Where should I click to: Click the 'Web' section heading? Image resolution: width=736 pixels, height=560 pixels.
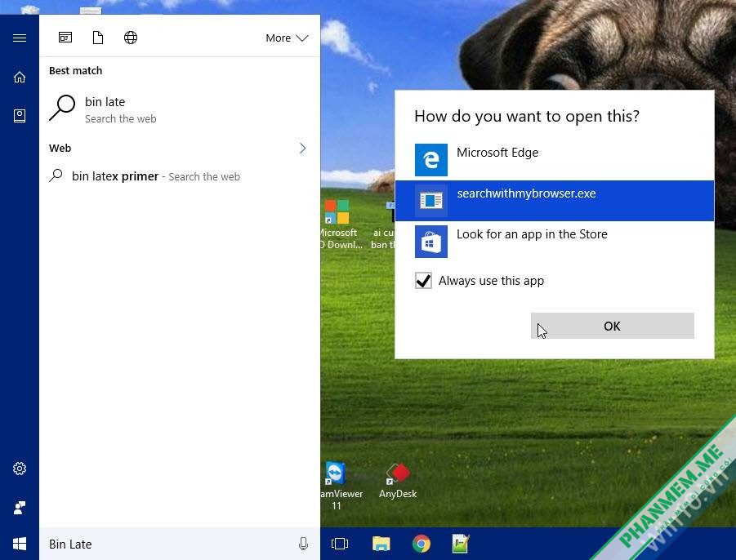tap(60, 149)
